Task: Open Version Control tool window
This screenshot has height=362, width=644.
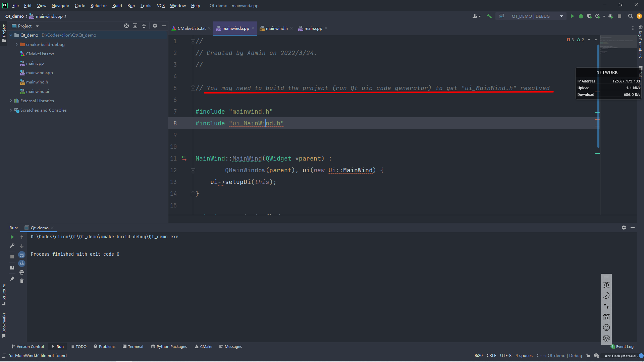Action: [28, 347]
